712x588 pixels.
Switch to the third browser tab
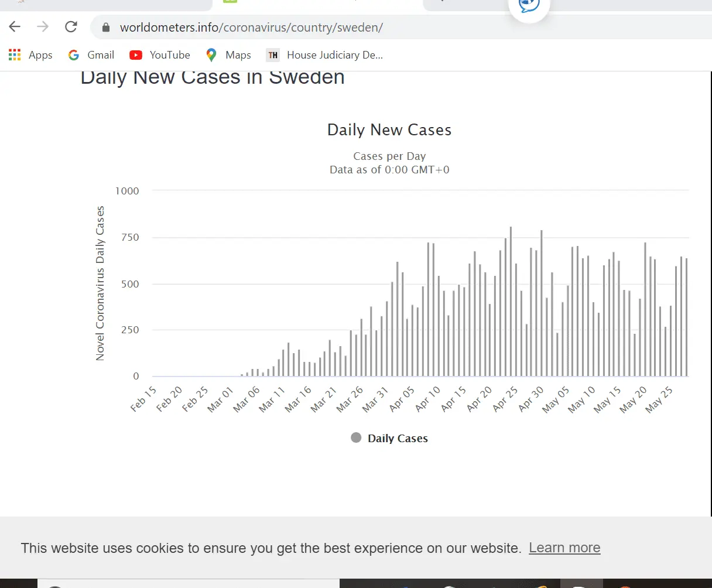point(463,4)
